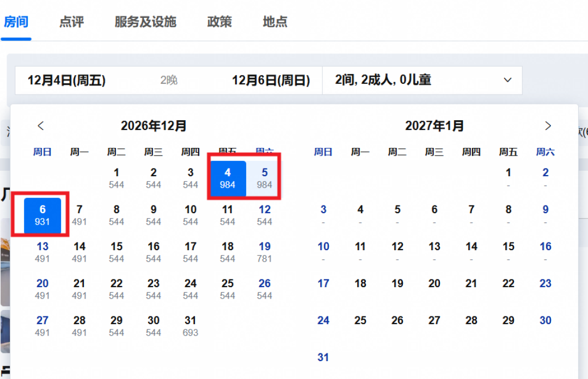Choose December 30 in the calendar
This screenshot has height=379, width=588.
click(154, 326)
